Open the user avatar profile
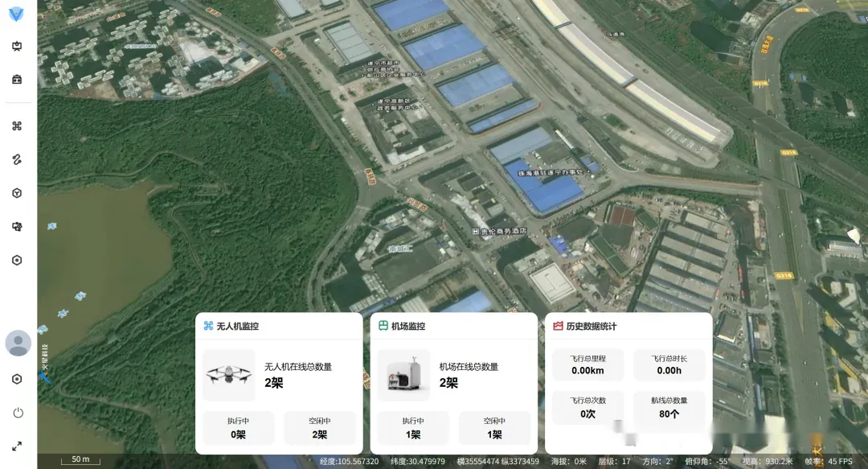Viewport: 868px width, 469px height. (x=18, y=343)
